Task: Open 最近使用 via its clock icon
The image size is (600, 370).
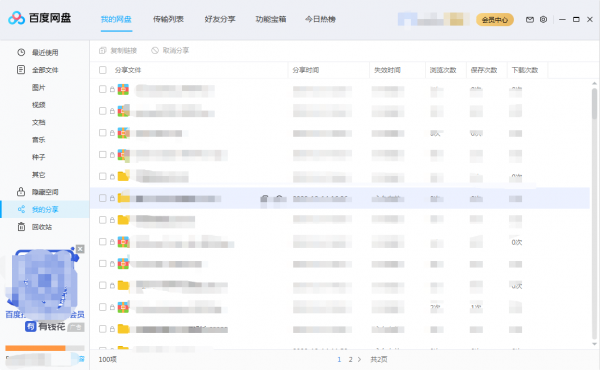Action: click(21, 52)
